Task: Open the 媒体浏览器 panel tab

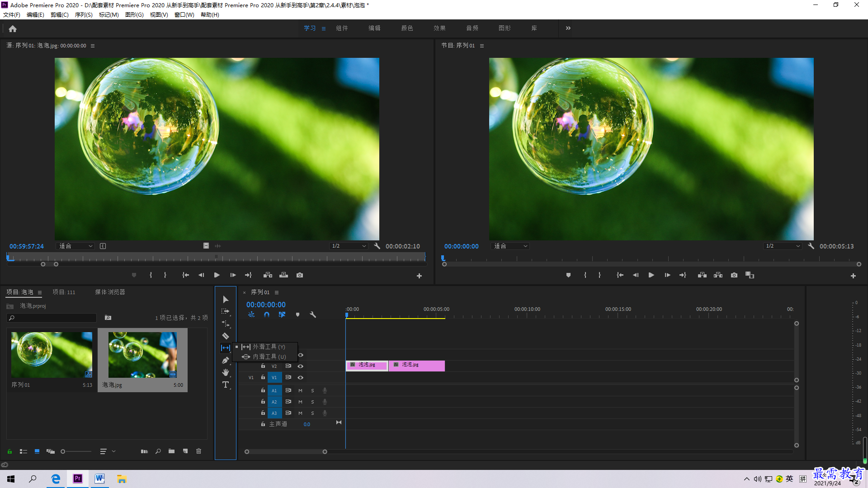Action: coord(110,293)
